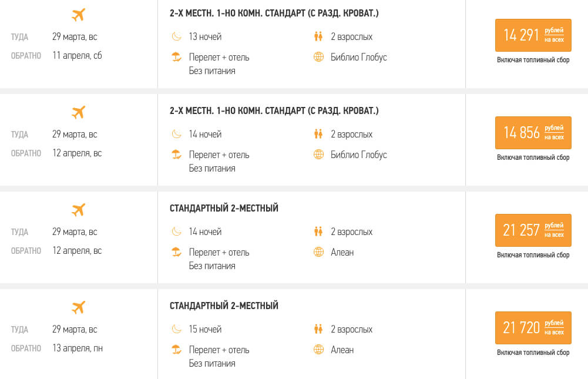Select the 14 856 рублей price button

[x=533, y=133]
